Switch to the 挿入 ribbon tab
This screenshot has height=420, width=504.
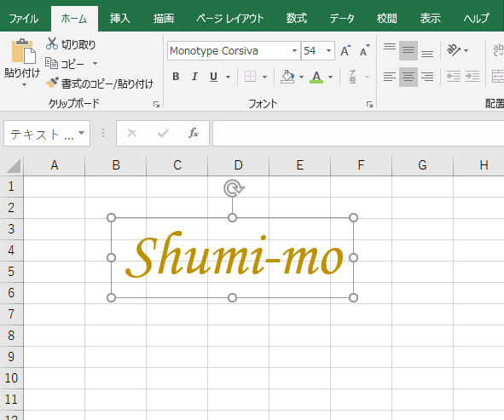coord(120,18)
